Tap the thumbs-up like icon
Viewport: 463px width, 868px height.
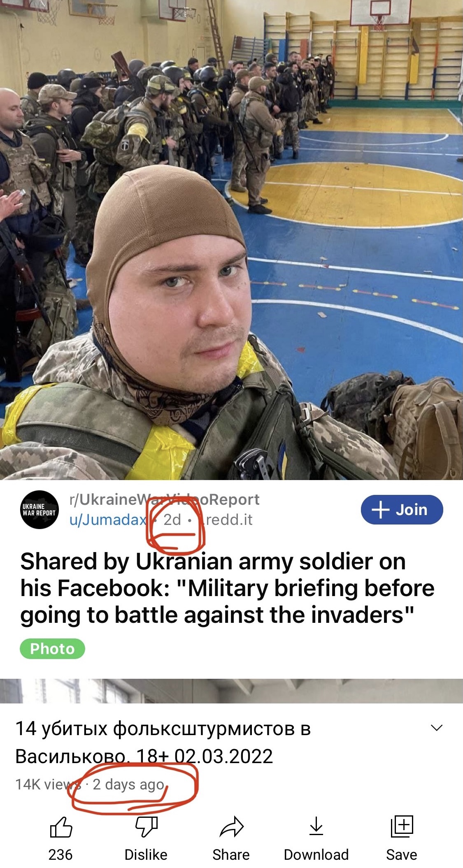[x=61, y=827]
